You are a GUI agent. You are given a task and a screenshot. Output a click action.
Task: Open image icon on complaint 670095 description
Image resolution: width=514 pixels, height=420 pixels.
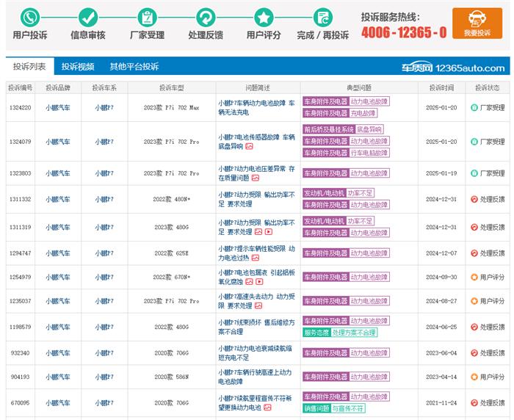tap(267, 408)
